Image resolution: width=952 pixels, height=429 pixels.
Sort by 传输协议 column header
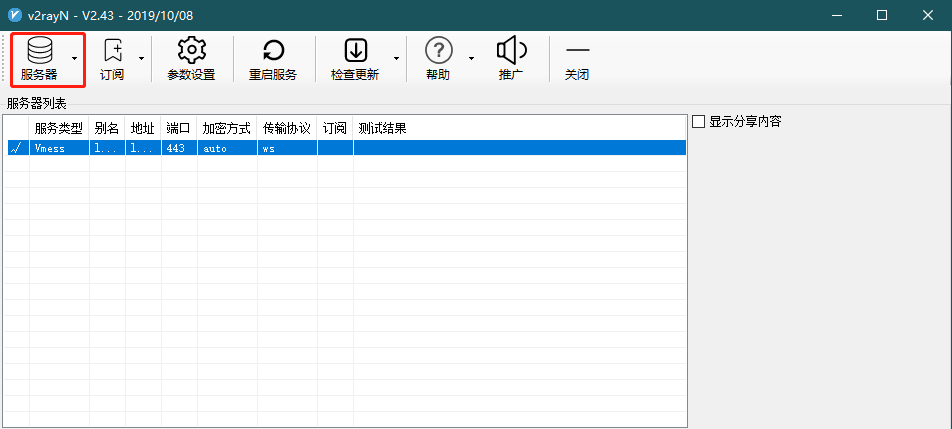pyautogui.click(x=287, y=129)
